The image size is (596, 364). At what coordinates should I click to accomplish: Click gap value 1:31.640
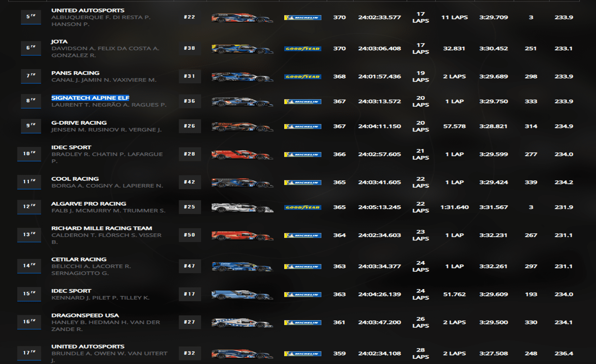click(455, 207)
